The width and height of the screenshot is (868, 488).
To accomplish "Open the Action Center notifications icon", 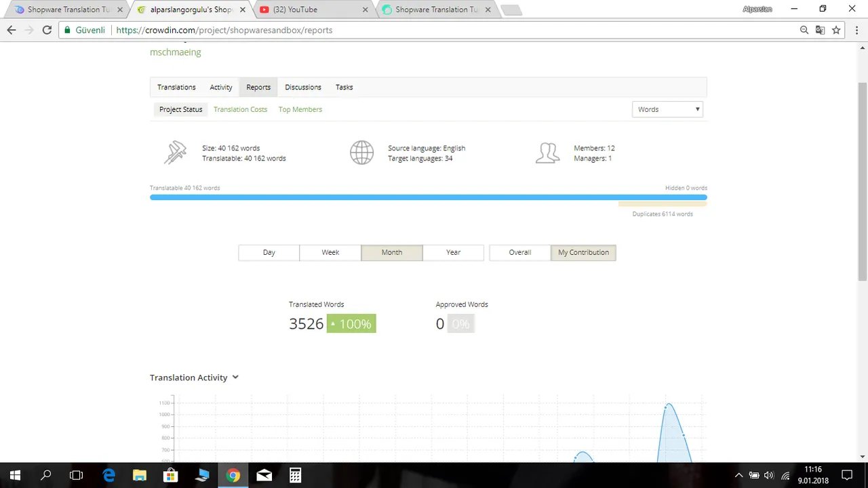I will [847, 475].
